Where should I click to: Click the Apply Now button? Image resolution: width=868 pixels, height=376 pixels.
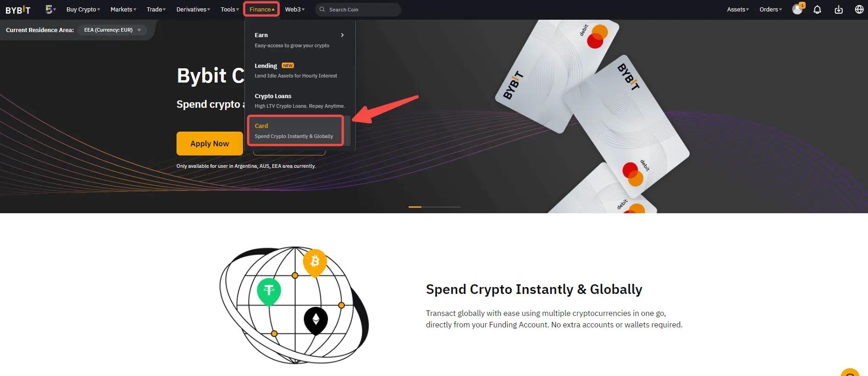(210, 144)
